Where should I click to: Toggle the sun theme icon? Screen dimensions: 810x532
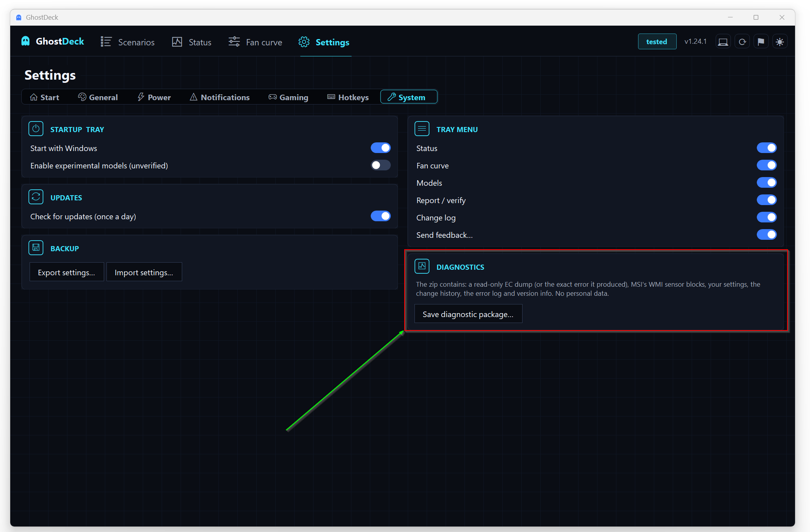pos(780,42)
